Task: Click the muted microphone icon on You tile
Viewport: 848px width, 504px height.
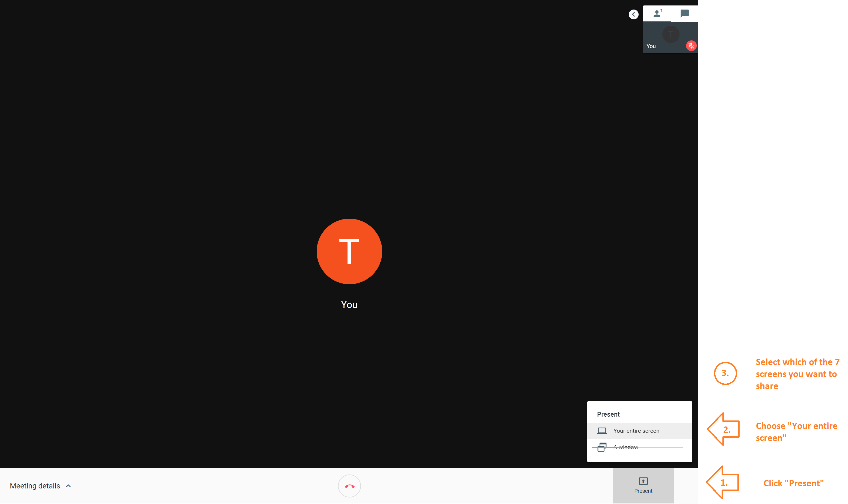Action: [x=691, y=46]
